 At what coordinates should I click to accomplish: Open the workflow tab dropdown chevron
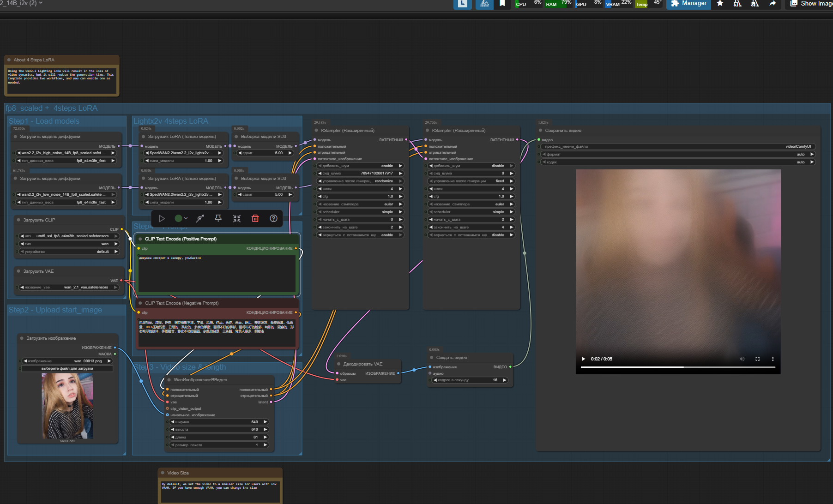[x=41, y=3]
